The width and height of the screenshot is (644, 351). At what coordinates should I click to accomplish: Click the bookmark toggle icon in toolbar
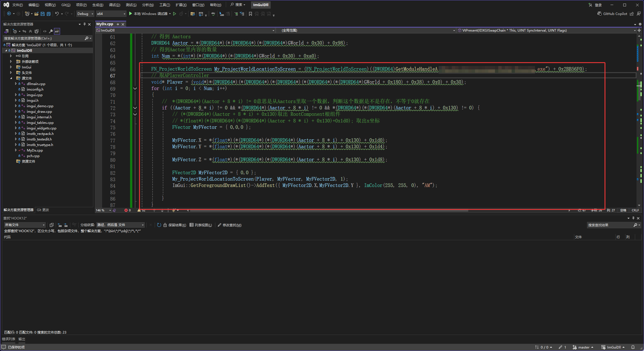point(250,14)
